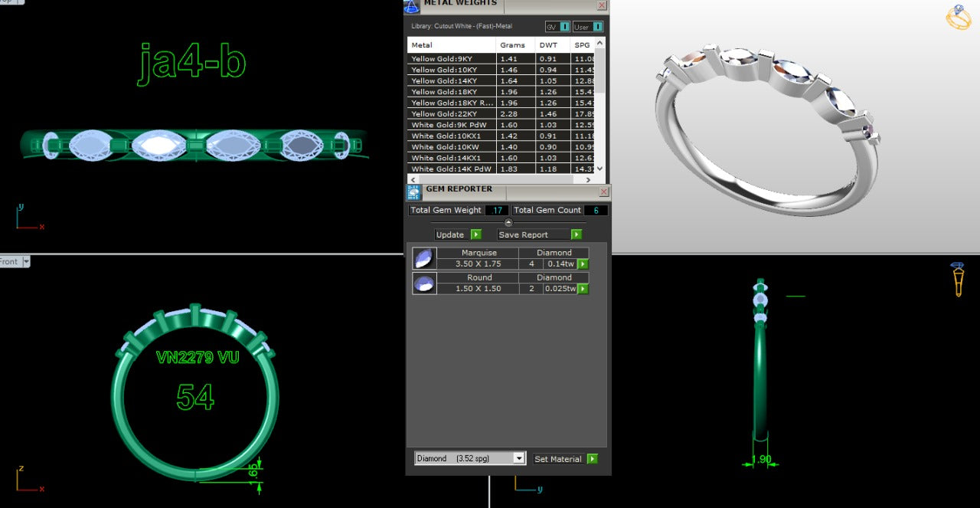Click the 3.50 X 1.75 size cell
Viewport: 980px width, 508px height.
point(479,264)
